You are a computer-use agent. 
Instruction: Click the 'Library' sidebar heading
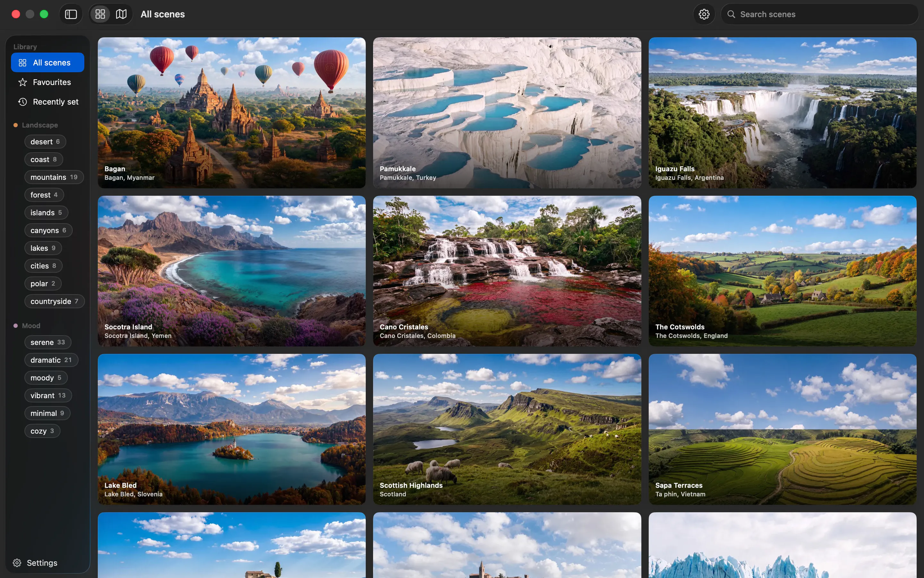coord(25,47)
